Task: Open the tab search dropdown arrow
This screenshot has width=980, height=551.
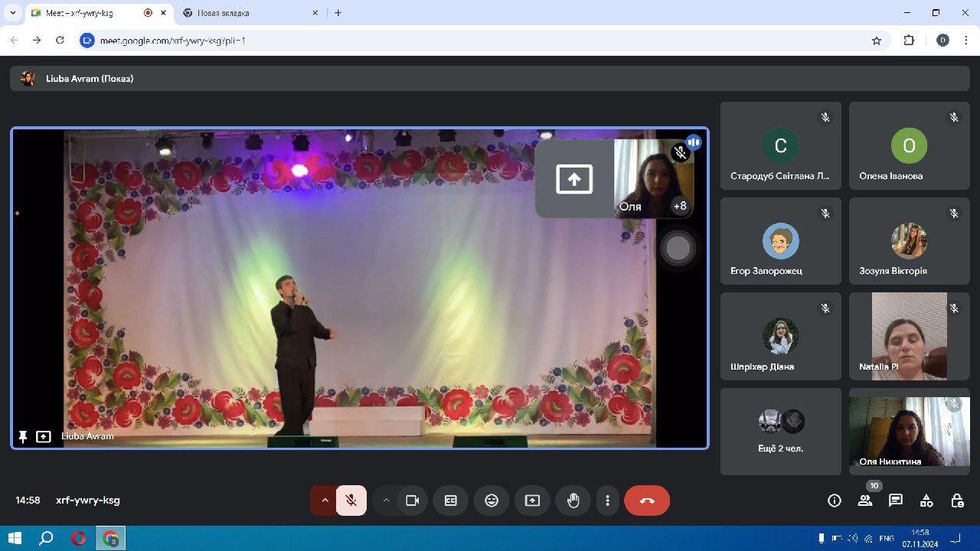Action: (x=12, y=13)
